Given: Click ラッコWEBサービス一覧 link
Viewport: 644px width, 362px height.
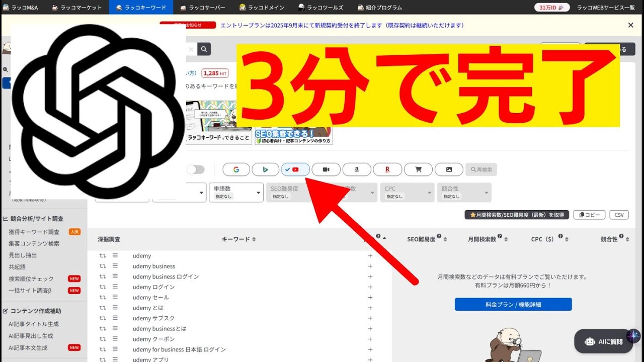Looking at the screenshot, I should [x=606, y=8].
